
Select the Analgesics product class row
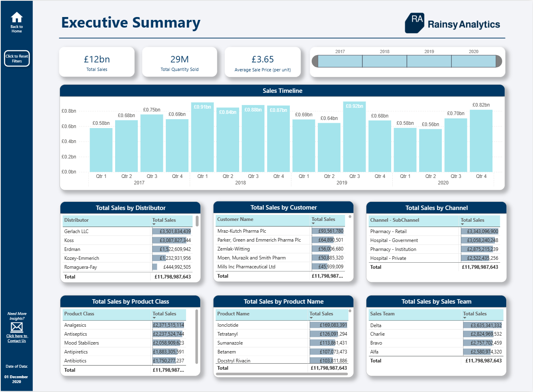pos(124,325)
